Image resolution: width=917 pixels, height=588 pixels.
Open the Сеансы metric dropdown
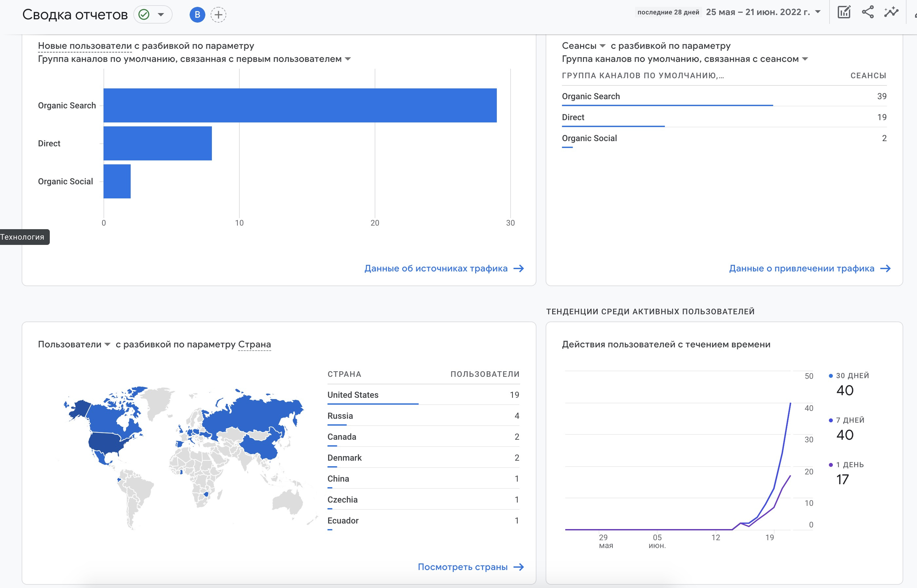pyautogui.click(x=603, y=46)
